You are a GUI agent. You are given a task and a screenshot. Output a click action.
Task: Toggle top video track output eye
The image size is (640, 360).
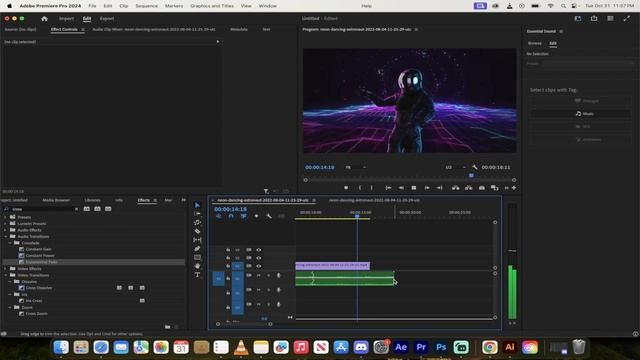click(x=259, y=249)
